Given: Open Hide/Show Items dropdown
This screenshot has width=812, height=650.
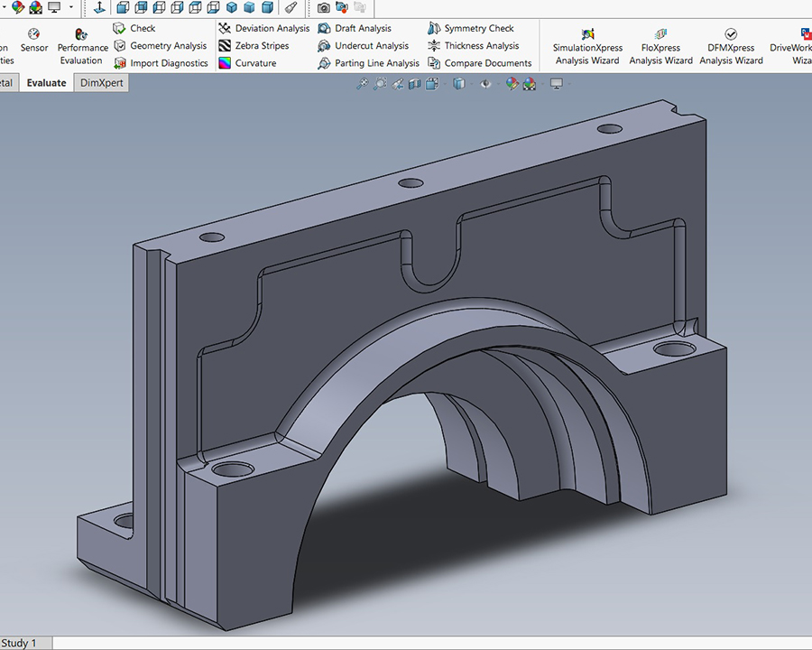Looking at the screenshot, I should 485,83.
